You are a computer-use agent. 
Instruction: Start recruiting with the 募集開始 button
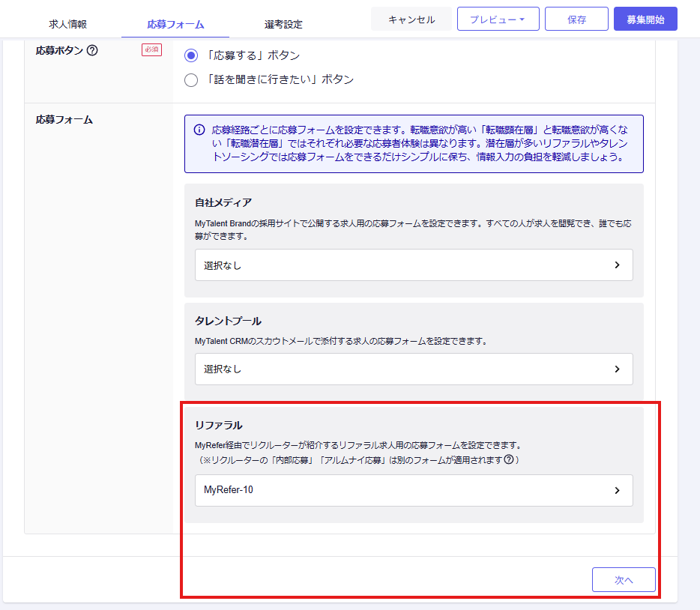[x=645, y=19]
